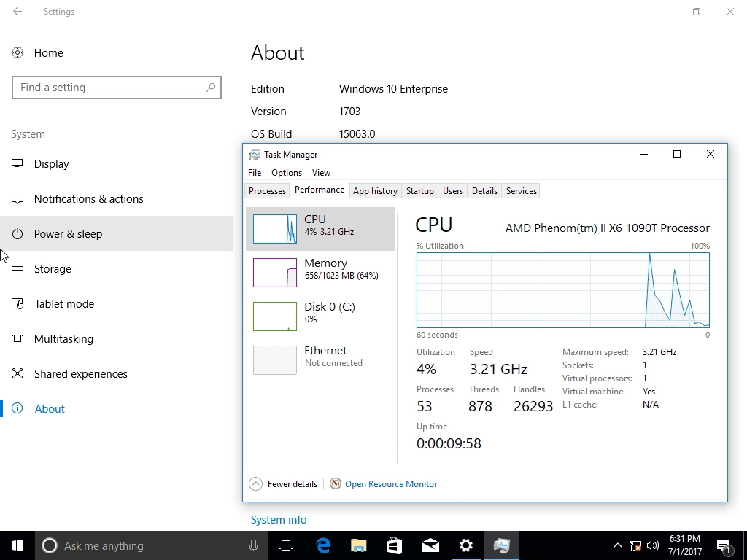Click the Shared experiences icon
Screen dimensions: 747x560
(x=18, y=374)
